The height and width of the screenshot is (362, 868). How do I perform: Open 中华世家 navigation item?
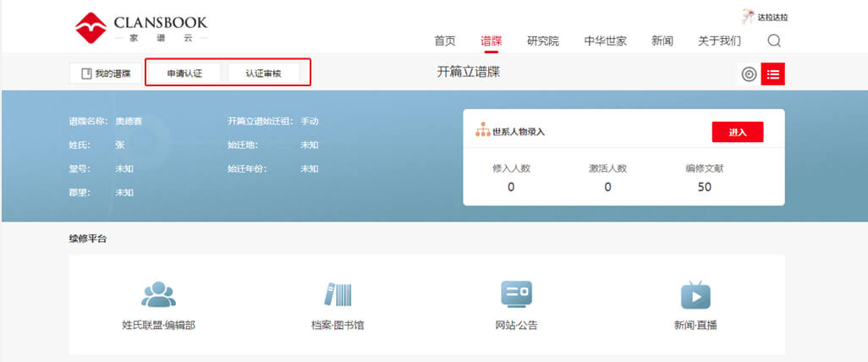click(605, 41)
